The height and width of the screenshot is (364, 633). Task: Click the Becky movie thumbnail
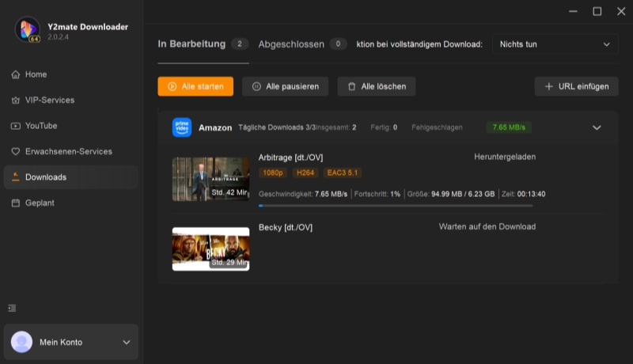[x=210, y=249]
